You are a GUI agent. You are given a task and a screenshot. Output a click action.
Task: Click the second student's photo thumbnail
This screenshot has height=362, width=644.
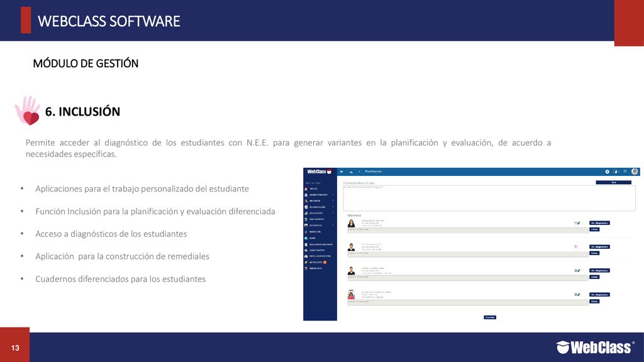[351, 247]
